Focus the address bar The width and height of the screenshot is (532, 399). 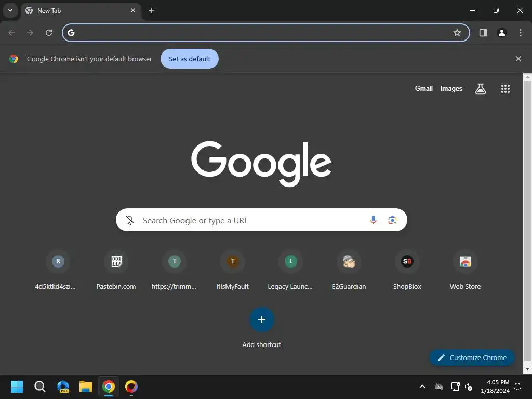click(266, 33)
